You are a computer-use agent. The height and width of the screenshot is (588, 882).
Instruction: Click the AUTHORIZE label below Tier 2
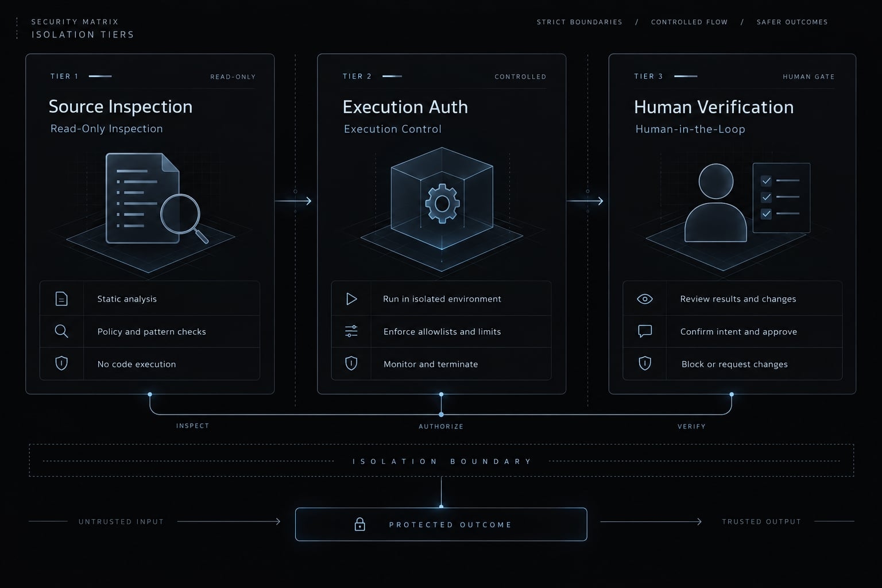point(441,427)
